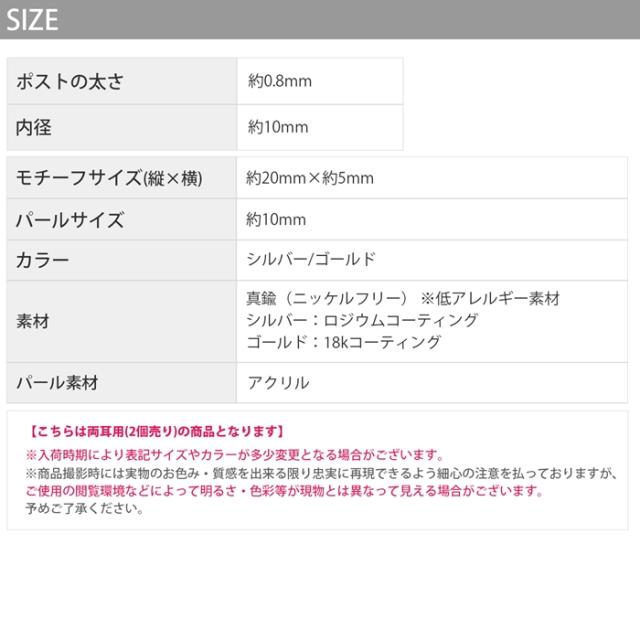Click the アクリル pearl material value
Image resolution: width=640 pixels, height=640 pixels.
pos(278,382)
